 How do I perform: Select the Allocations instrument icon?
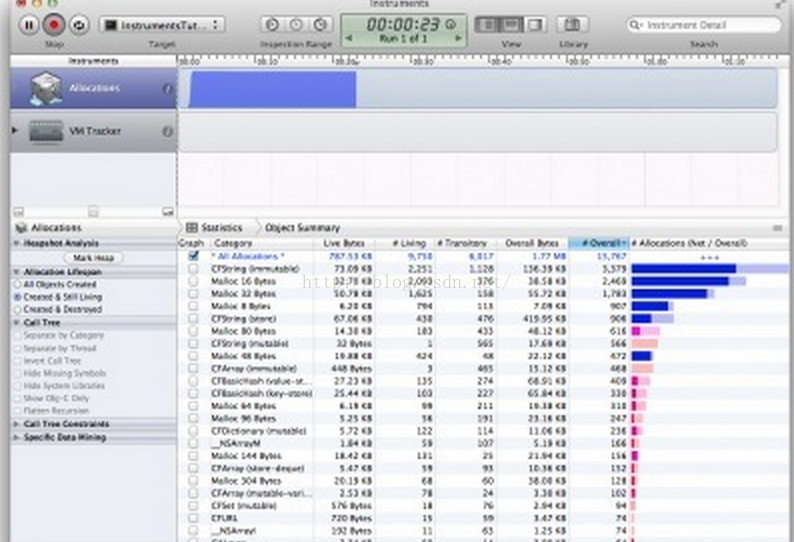(46, 89)
